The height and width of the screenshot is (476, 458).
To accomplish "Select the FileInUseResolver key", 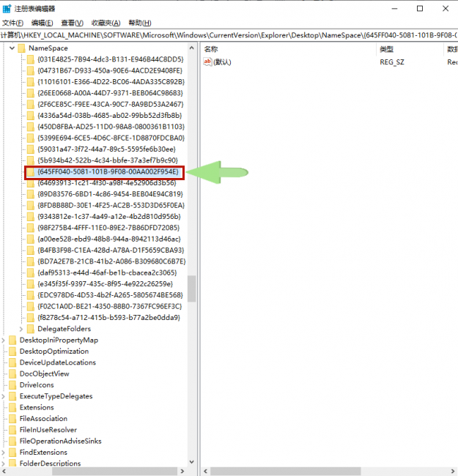I will coord(48,430).
